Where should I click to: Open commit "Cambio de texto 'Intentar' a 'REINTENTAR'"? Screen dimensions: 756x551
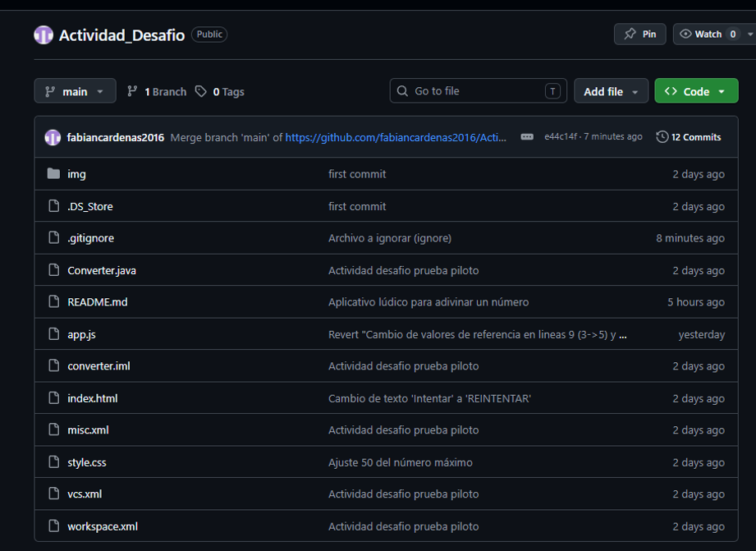pos(429,398)
